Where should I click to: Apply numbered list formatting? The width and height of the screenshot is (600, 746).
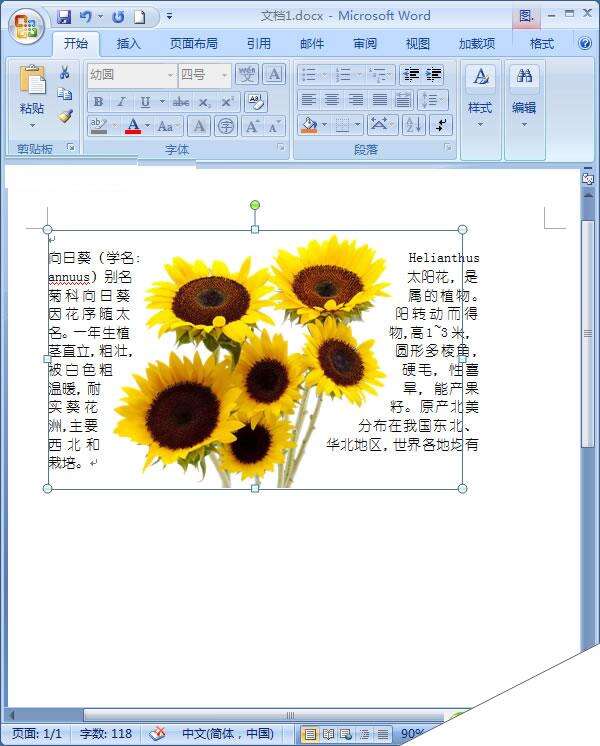[343, 75]
